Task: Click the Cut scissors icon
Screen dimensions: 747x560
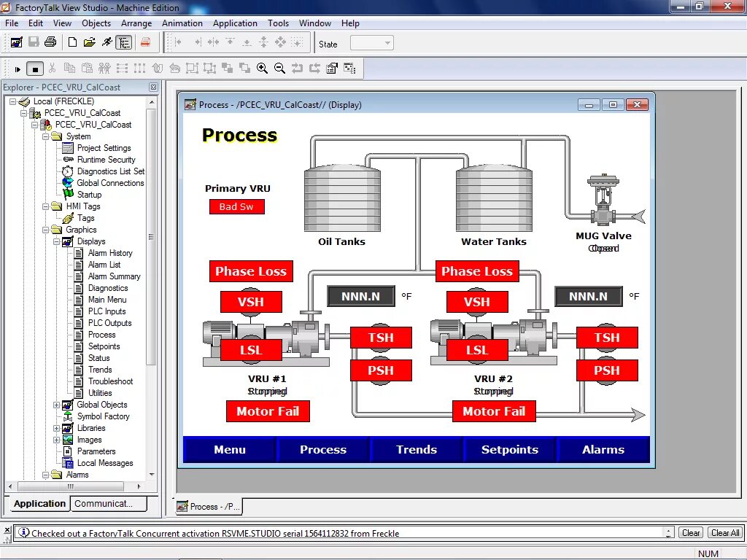Action: click(x=52, y=69)
